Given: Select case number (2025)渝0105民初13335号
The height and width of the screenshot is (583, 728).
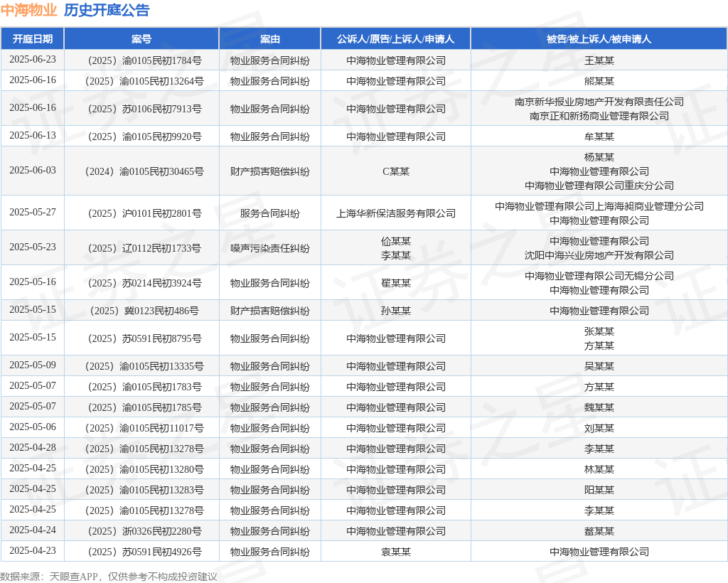Looking at the screenshot, I should pos(144,366).
